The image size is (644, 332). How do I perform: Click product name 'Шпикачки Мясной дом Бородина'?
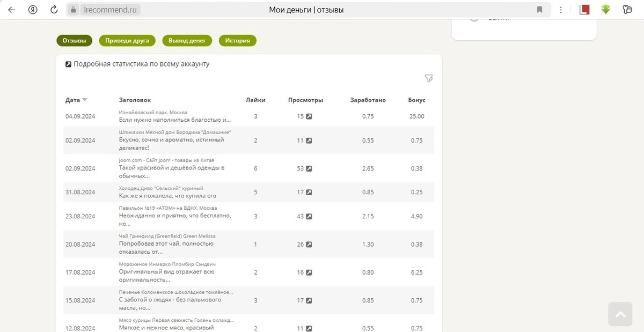coord(175,132)
